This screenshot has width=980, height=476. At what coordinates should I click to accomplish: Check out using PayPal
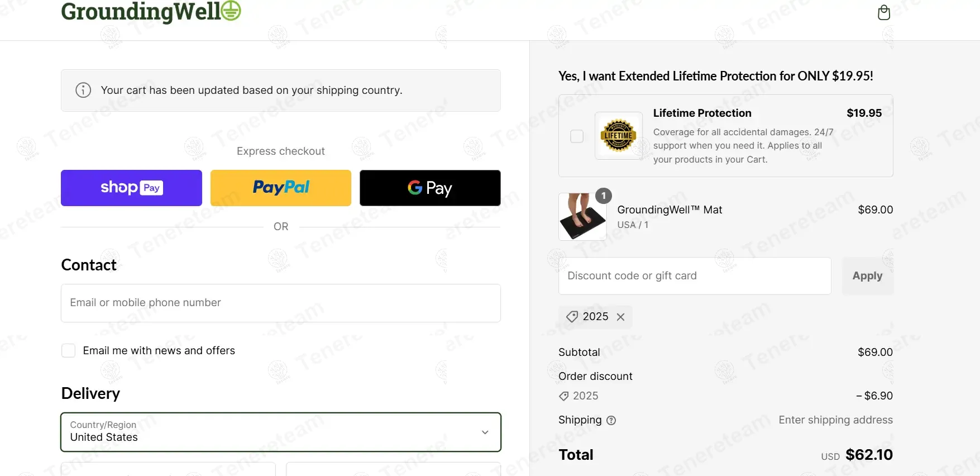coord(281,188)
